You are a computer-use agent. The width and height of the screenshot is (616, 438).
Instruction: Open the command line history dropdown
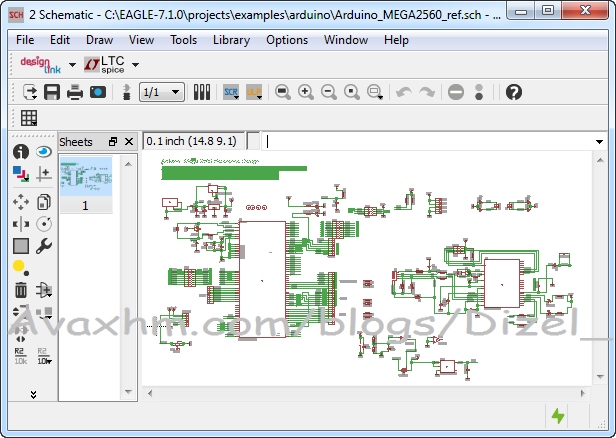599,142
